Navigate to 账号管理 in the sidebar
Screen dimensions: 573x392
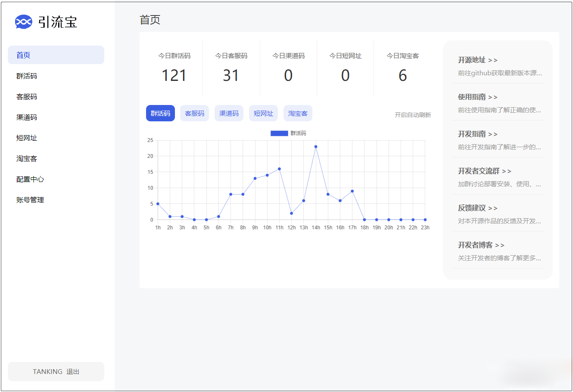click(x=30, y=200)
